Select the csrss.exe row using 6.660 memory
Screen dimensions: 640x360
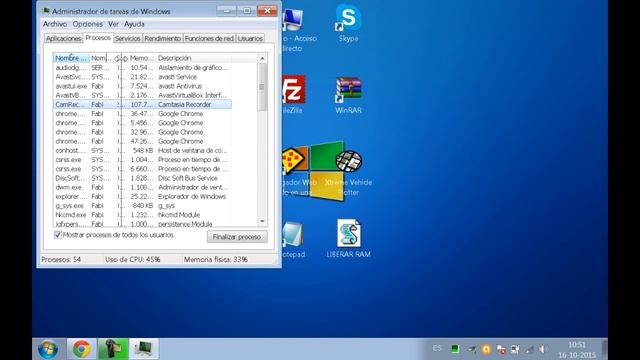[142, 169]
